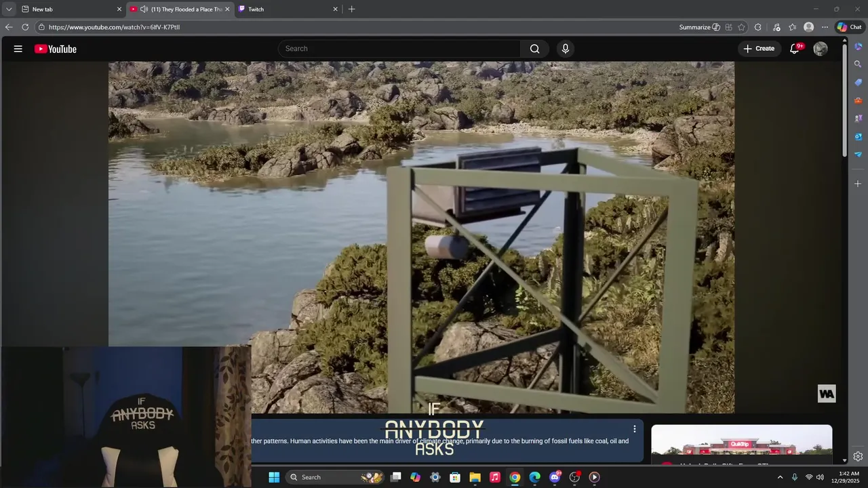Click the youtube.com address bar URL
The height and width of the screenshot is (488, 868).
[x=114, y=27]
